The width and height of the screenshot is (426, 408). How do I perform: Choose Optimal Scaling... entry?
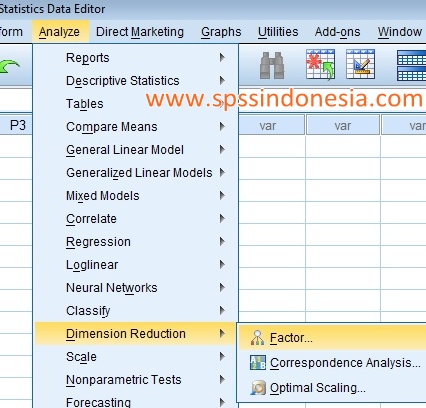tap(332, 388)
